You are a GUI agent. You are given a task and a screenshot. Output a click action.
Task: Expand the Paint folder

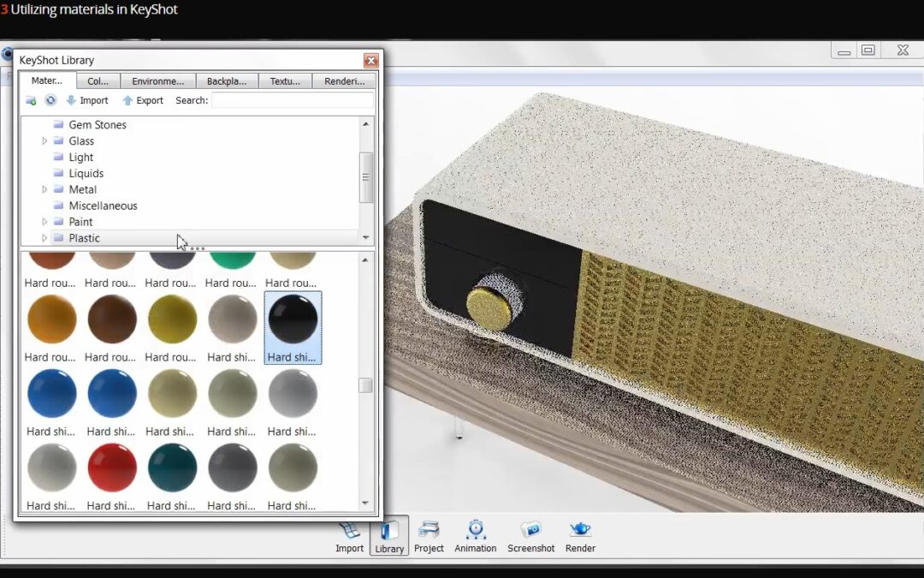[x=44, y=222]
